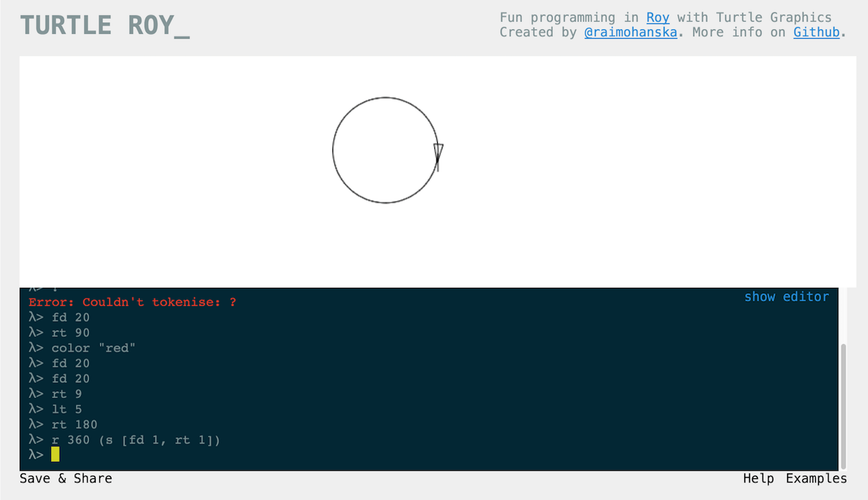Screen dimensions: 868x500
Task: Click the 'rt 90' command line
Action: (x=70, y=333)
